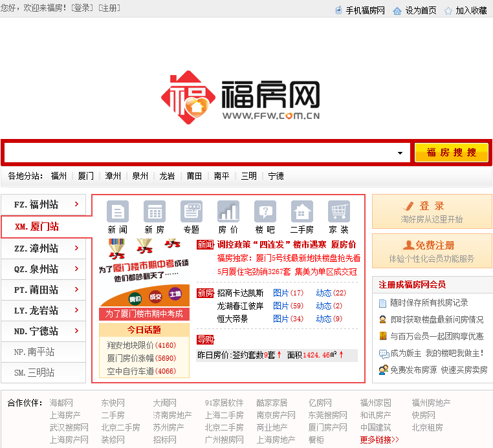Viewport: 493px width, 448px height.
Task: Open 昨日房价 stats bar
Action: tap(277, 356)
